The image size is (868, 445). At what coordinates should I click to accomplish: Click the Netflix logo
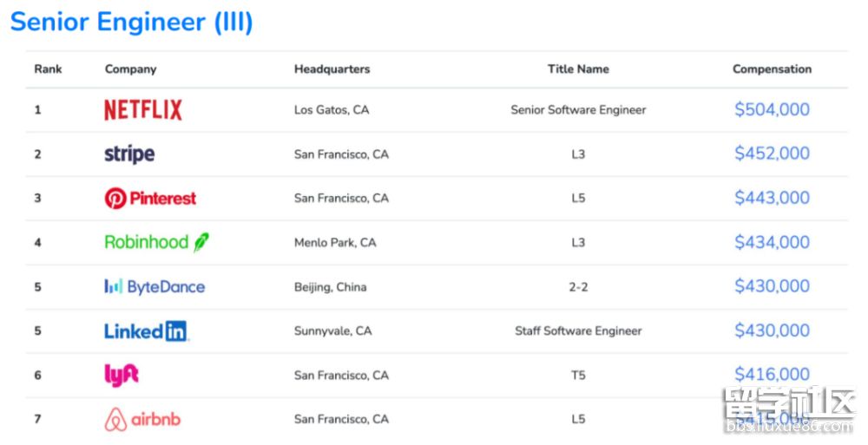click(143, 110)
